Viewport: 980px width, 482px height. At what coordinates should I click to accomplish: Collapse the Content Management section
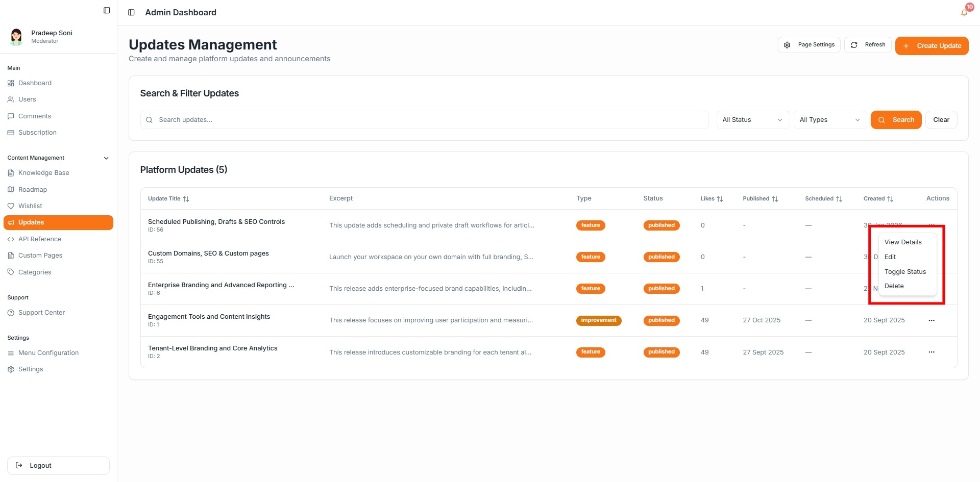pos(106,158)
